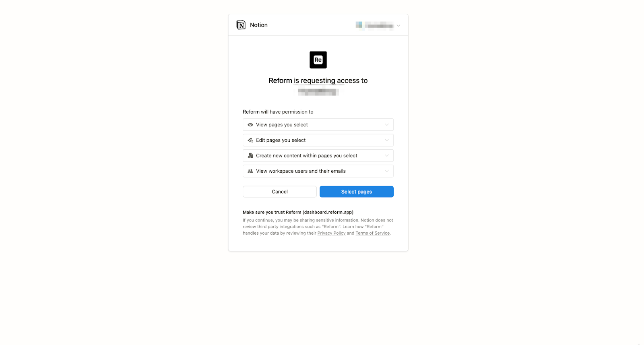Expand the 'Edit pages you select' chevron

click(x=386, y=140)
